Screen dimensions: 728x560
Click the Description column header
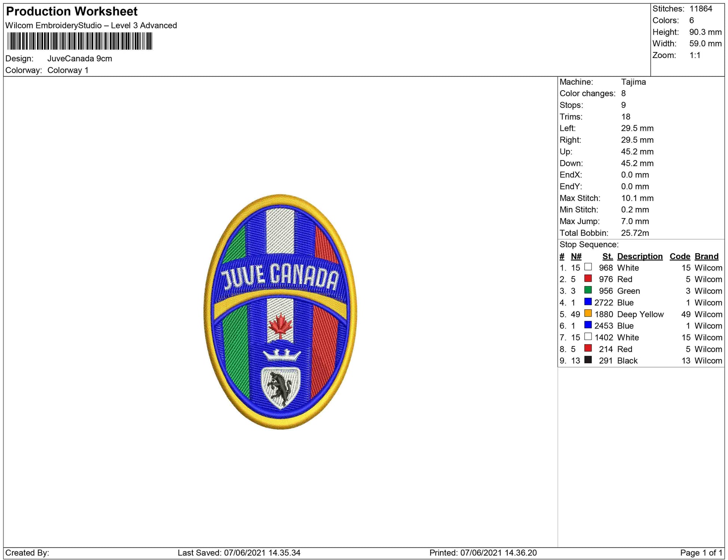click(x=640, y=256)
